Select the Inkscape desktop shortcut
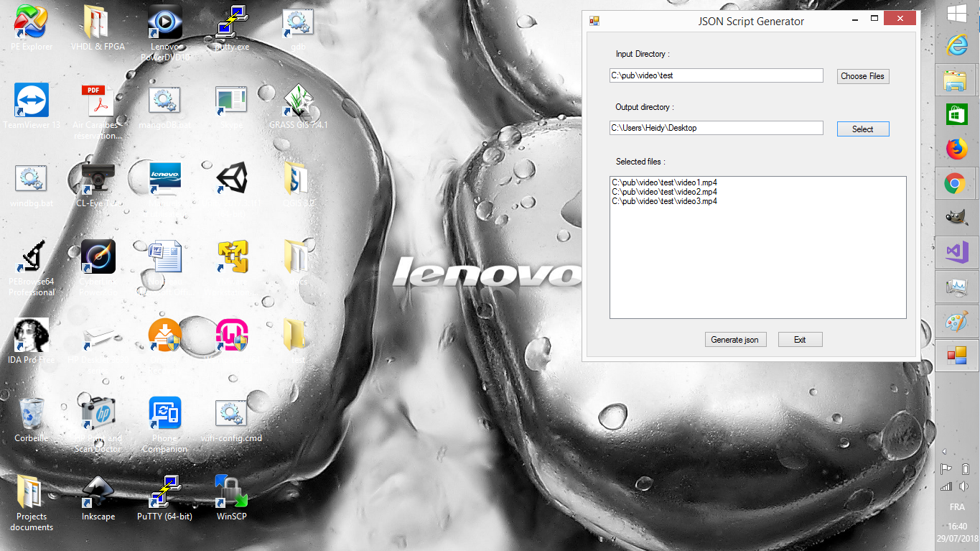 (x=98, y=499)
